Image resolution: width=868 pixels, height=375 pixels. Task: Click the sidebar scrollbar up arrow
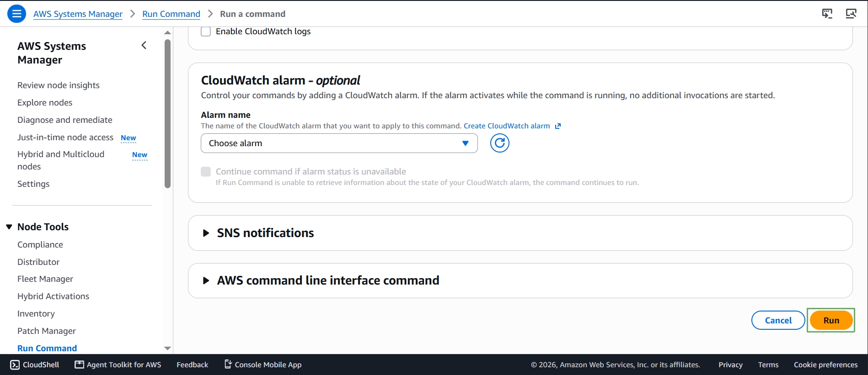click(167, 32)
